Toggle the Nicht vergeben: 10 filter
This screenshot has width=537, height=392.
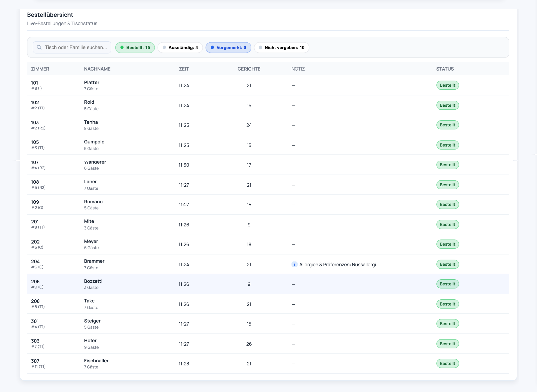click(x=281, y=48)
